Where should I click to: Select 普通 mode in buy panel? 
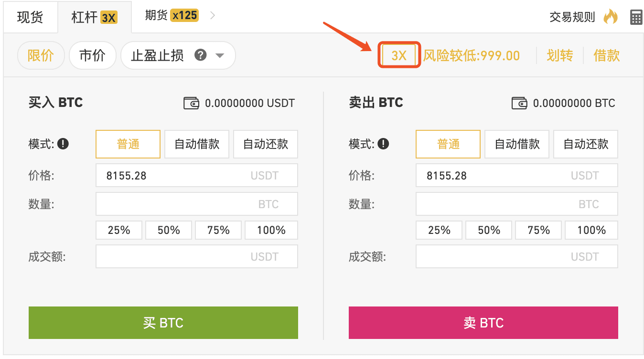128,144
